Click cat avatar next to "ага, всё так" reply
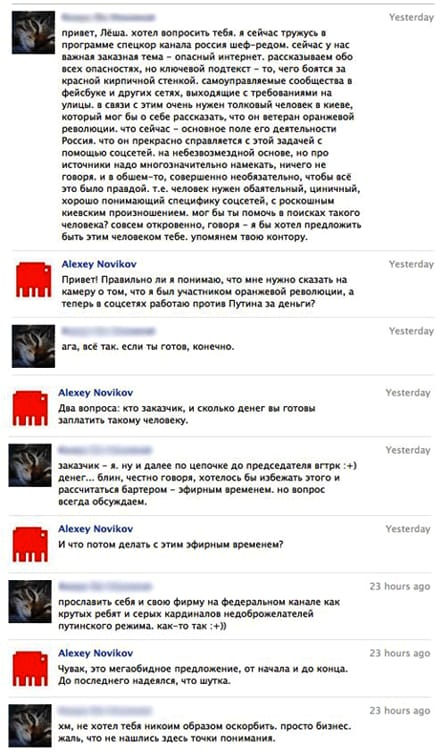This screenshot has width=444, height=755. tap(34, 346)
